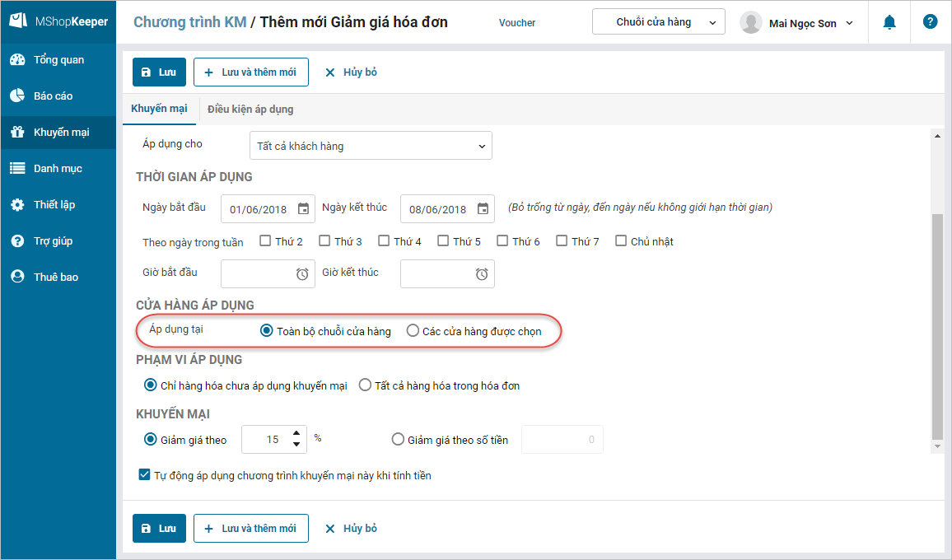
Task: Click the end time clock icon
Action: coord(482,274)
